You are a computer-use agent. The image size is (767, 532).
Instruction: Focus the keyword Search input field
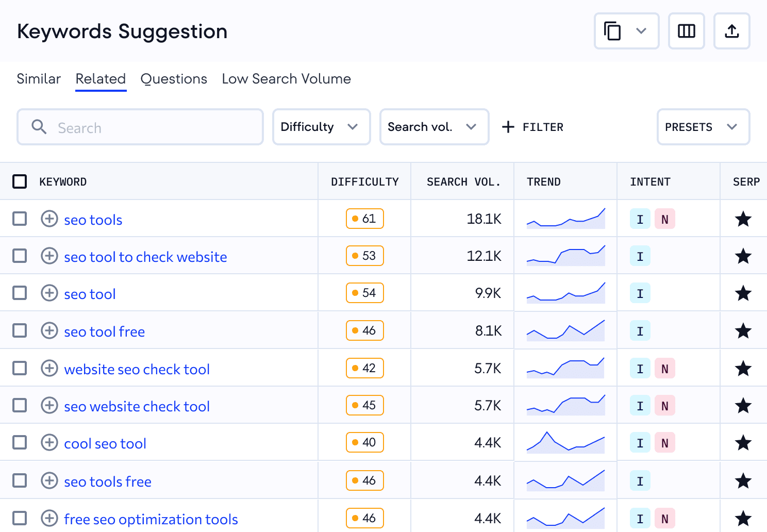[x=149, y=127]
